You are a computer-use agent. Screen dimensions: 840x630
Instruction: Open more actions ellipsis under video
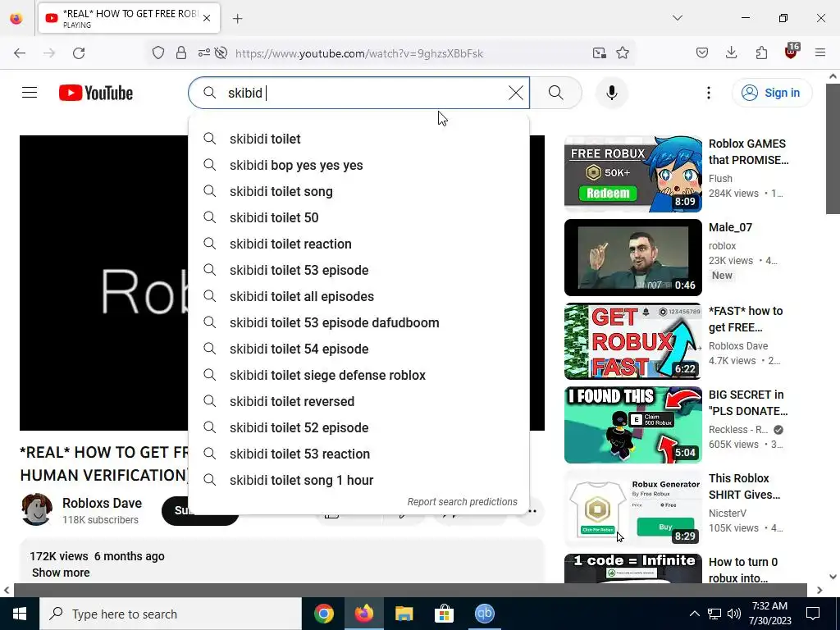click(531, 511)
